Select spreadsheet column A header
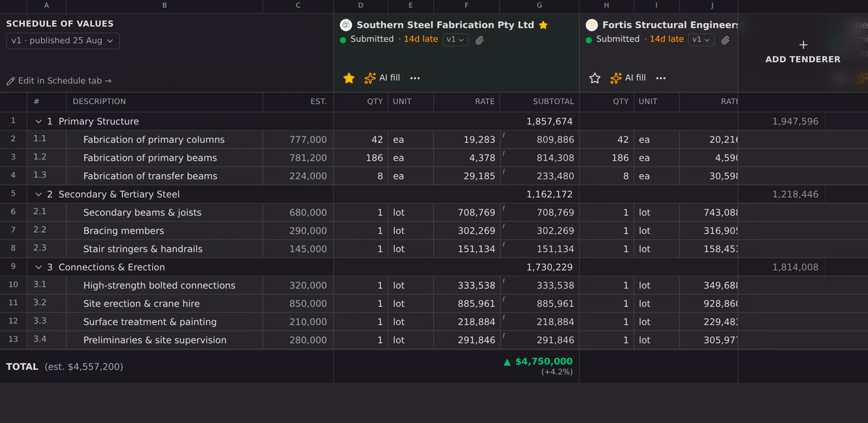The image size is (868, 423). click(x=46, y=6)
